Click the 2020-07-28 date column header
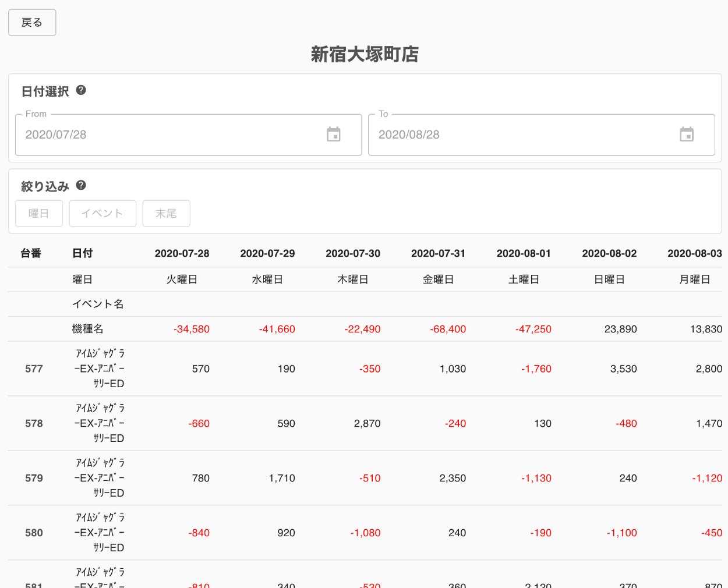Viewport: 728px width, 588px height. pos(182,253)
